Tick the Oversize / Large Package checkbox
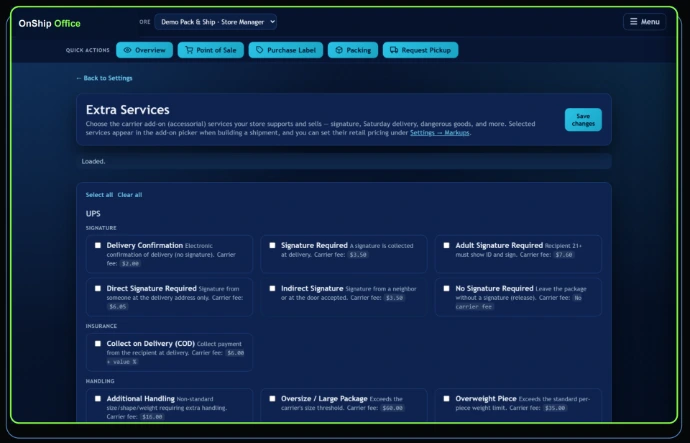The height and width of the screenshot is (443, 690). (x=272, y=399)
